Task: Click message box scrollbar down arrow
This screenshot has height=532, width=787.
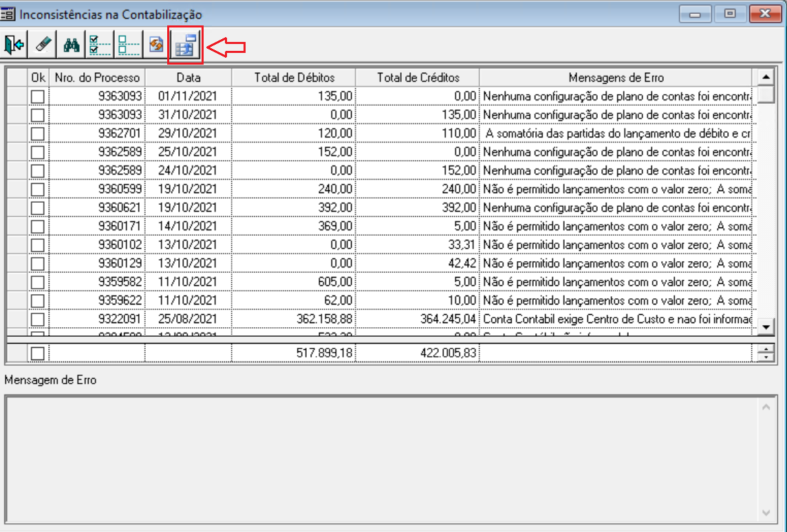Action: [x=766, y=513]
